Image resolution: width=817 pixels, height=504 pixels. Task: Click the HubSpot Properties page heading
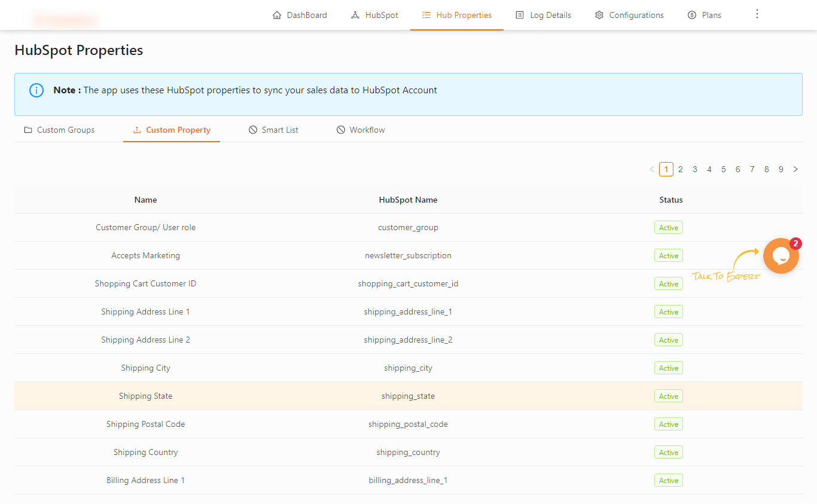[x=79, y=50]
